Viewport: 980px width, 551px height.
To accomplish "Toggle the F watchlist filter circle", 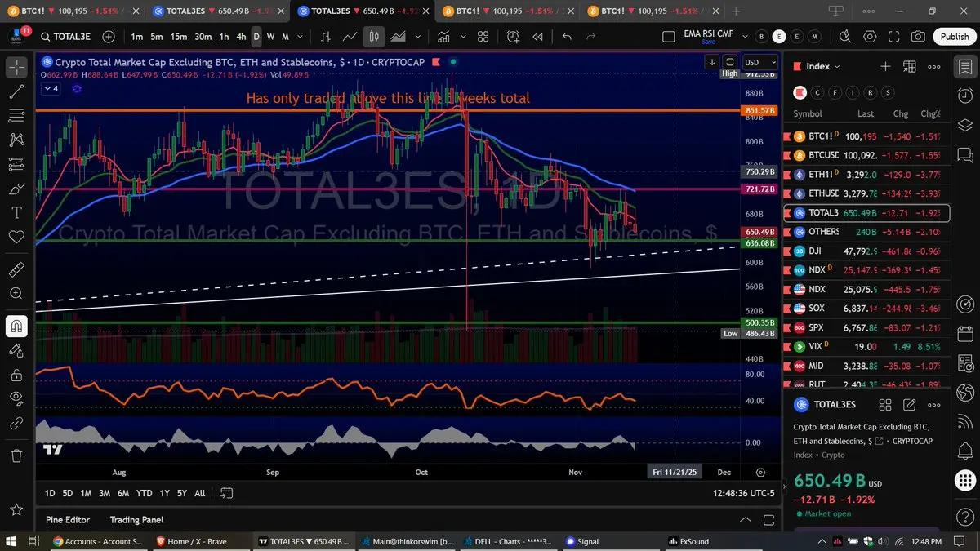I will (836, 92).
